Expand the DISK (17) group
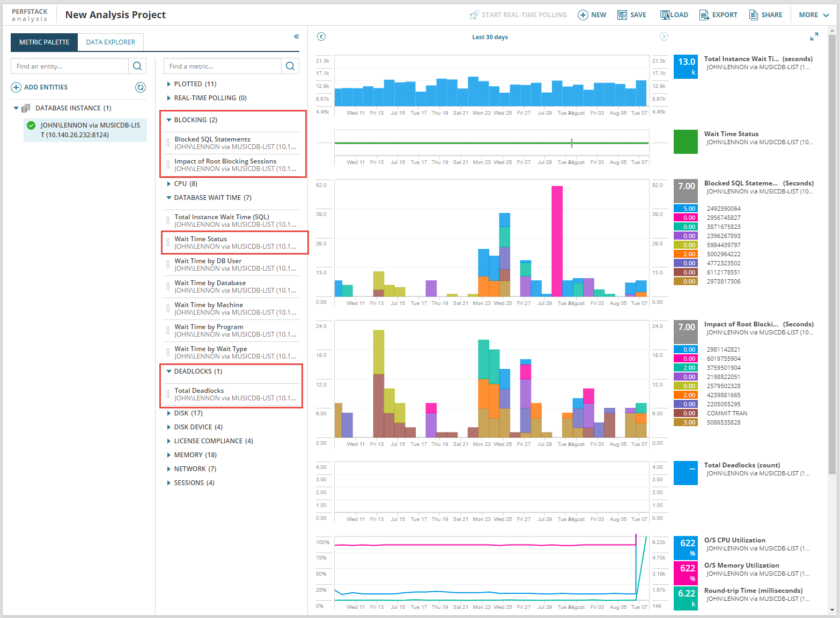 (169, 413)
